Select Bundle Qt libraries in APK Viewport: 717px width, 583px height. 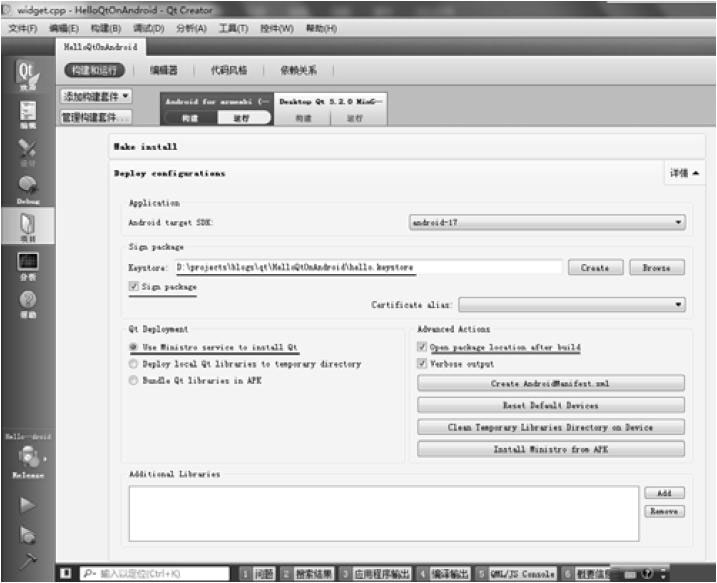click(x=134, y=380)
